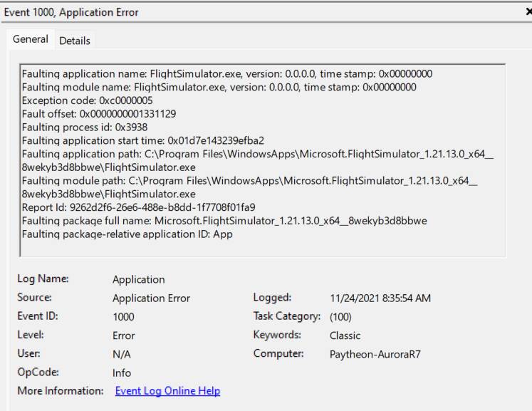The height and width of the screenshot is (411, 532).
Task: Click the Faulting module path line
Action: [250, 187]
